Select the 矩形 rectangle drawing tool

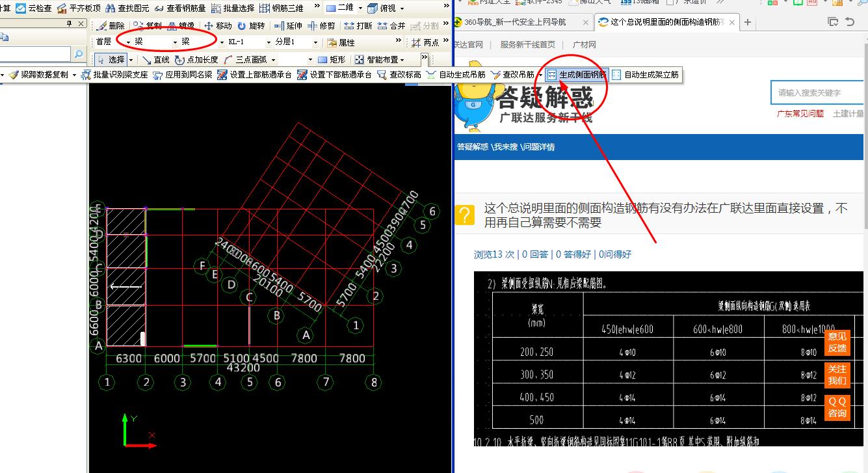point(332,60)
